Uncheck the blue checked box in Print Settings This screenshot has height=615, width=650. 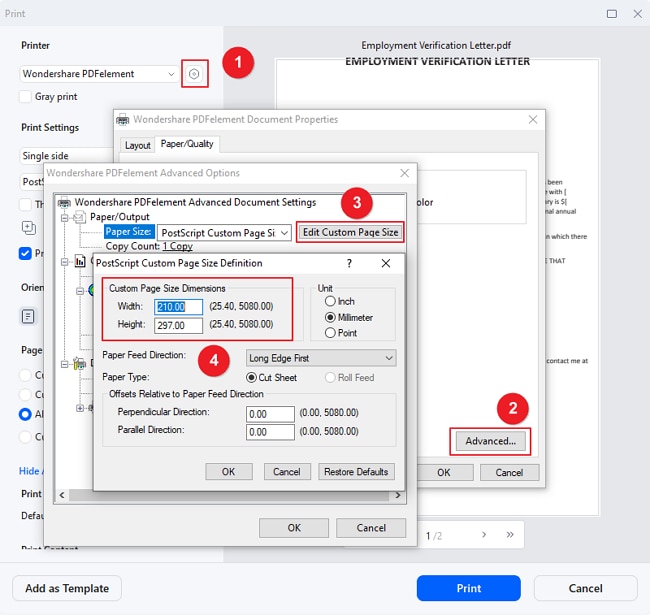(25, 253)
